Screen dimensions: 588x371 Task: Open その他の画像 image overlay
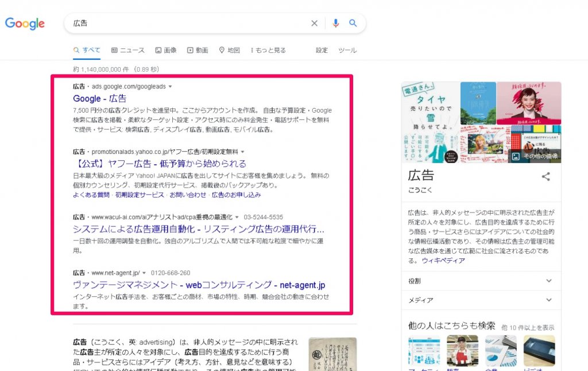(535, 156)
